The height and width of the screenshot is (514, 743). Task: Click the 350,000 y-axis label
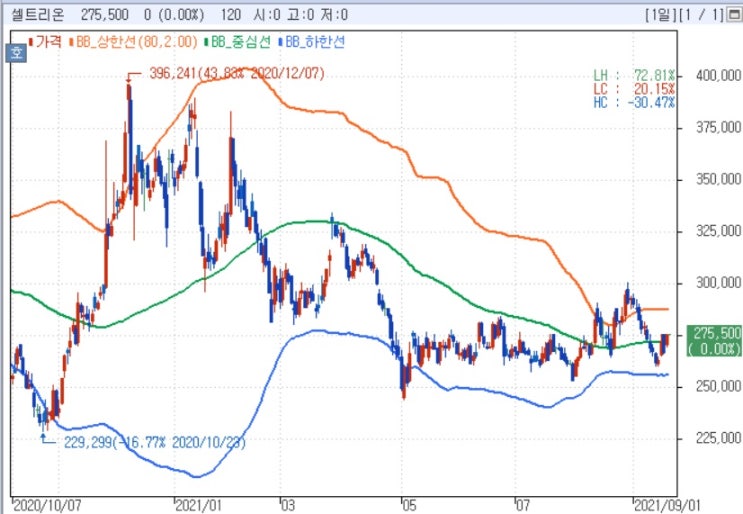[718, 179]
